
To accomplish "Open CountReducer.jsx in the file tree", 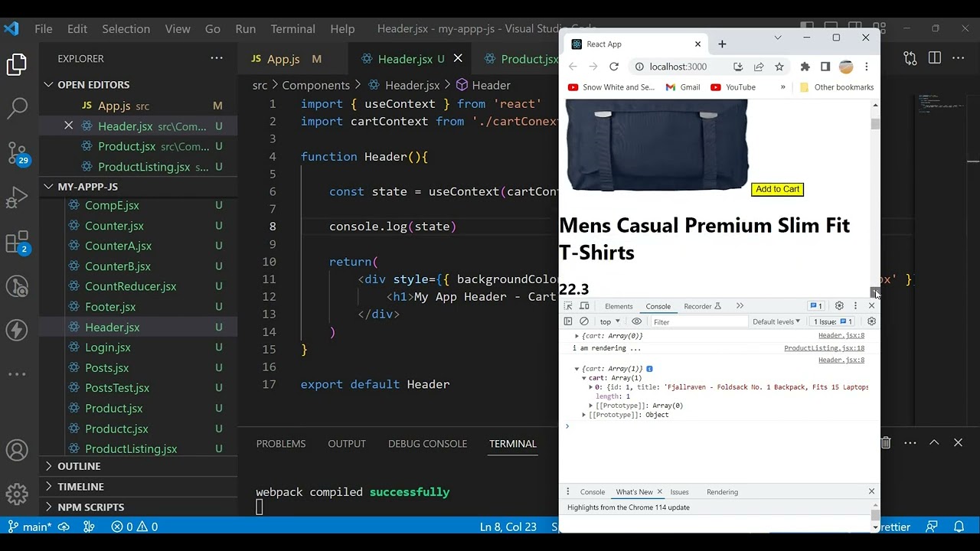I will click(x=131, y=286).
